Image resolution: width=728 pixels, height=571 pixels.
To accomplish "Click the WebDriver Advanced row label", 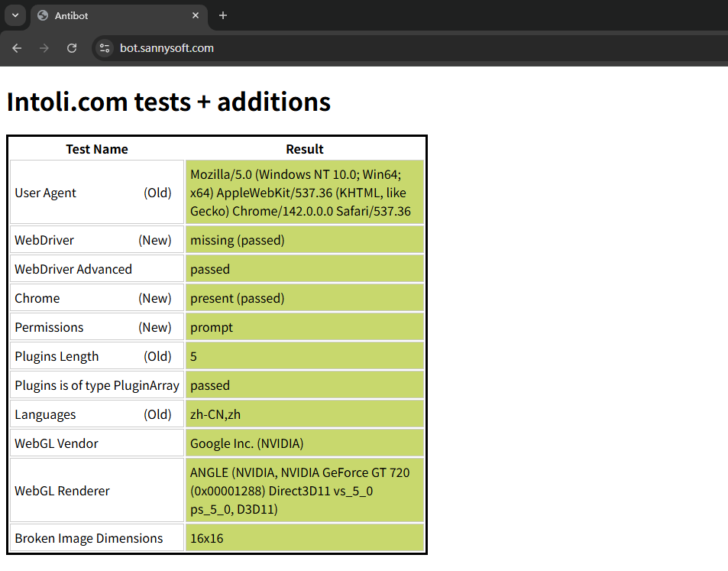I will 73,269.
